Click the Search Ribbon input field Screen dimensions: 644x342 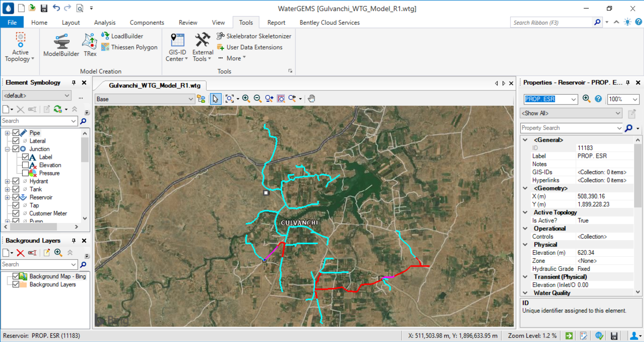(552, 22)
